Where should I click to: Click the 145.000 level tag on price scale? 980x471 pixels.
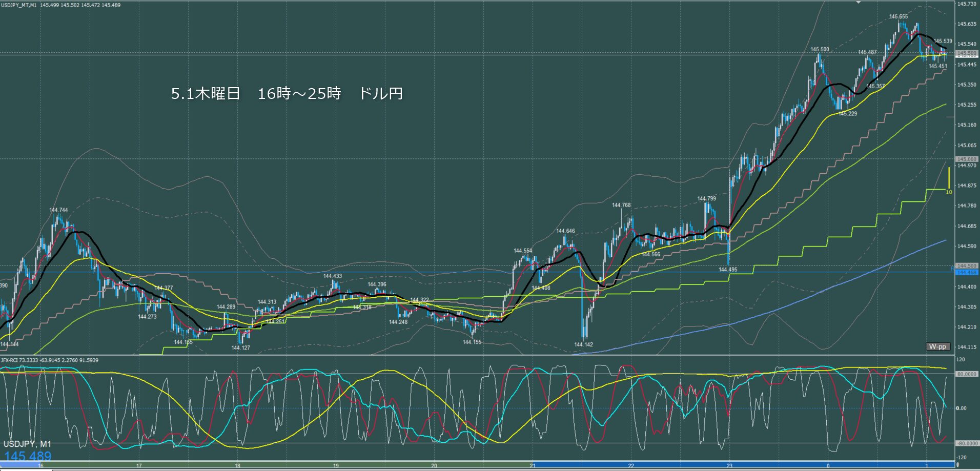(x=967, y=159)
